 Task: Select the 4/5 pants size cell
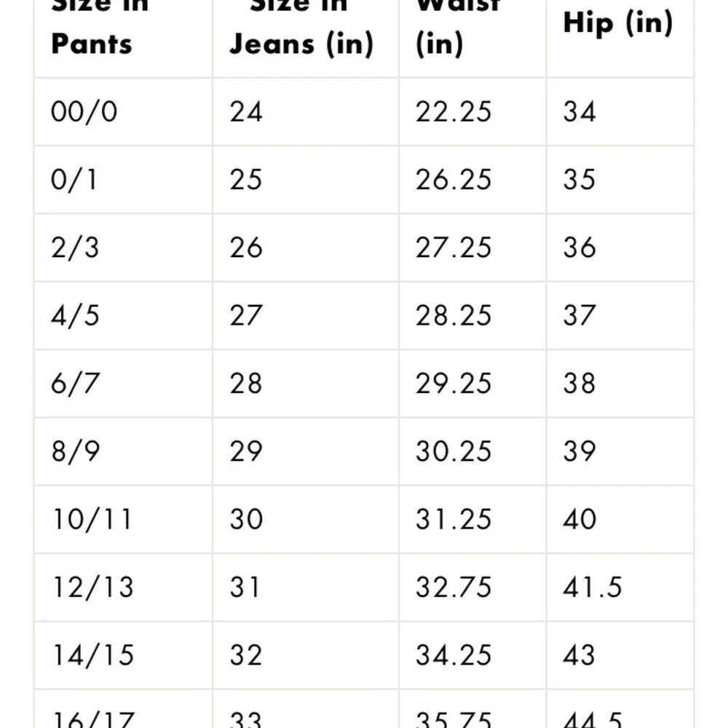coord(75,316)
